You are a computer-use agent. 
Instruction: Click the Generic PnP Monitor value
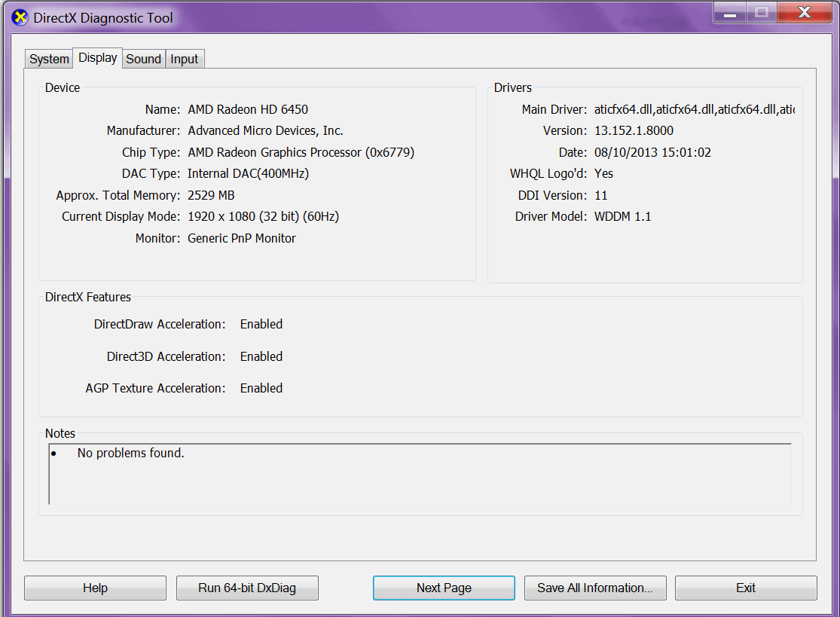[x=242, y=238]
